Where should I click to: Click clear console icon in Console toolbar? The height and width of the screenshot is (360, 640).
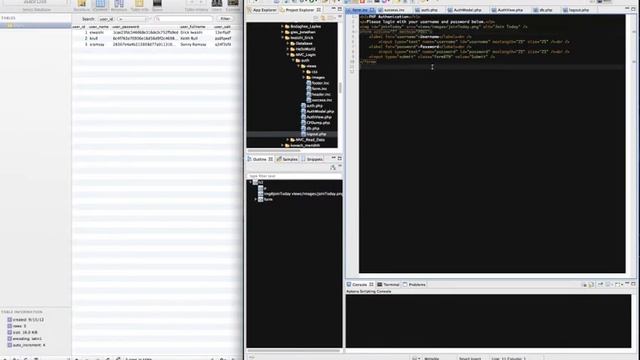coord(584,284)
